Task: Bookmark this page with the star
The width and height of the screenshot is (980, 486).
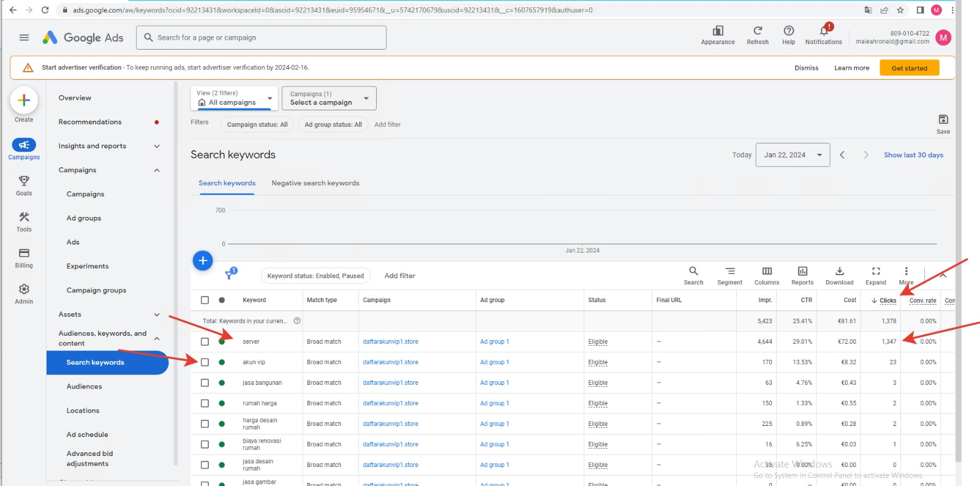Action: [x=900, y=10]
